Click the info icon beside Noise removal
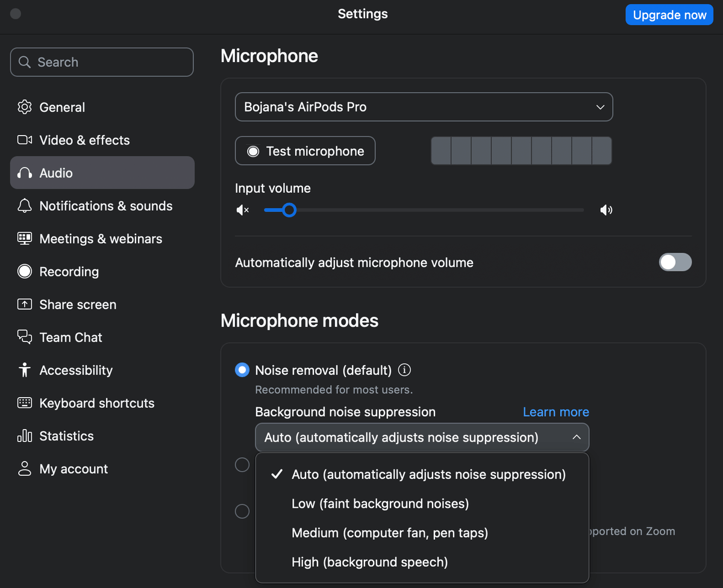Image resolution: width=723 pixels, height=588 pixels. tap(404, 370)
